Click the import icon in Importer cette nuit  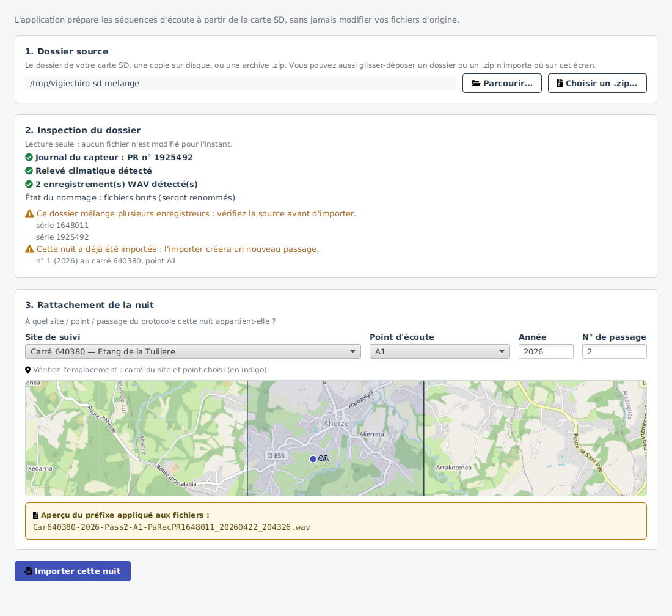point(28,571)
